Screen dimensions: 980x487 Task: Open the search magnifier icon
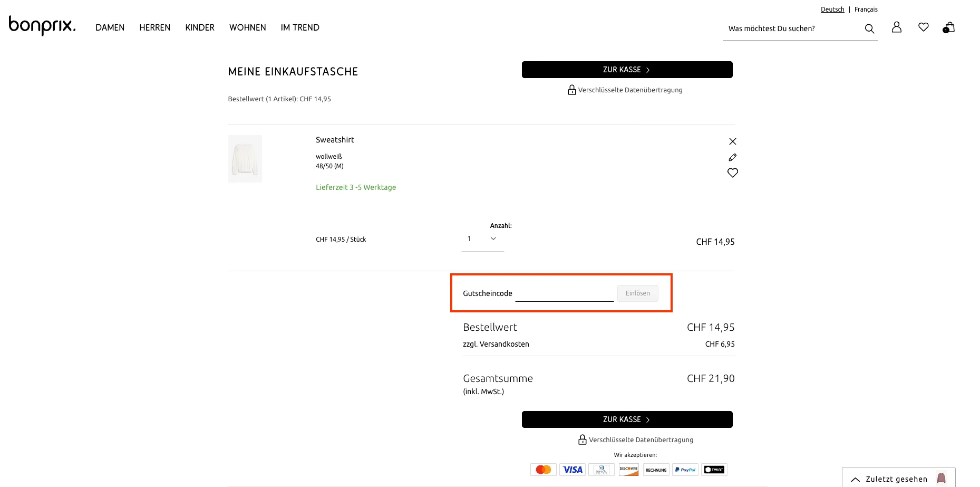tap(869, 28)
